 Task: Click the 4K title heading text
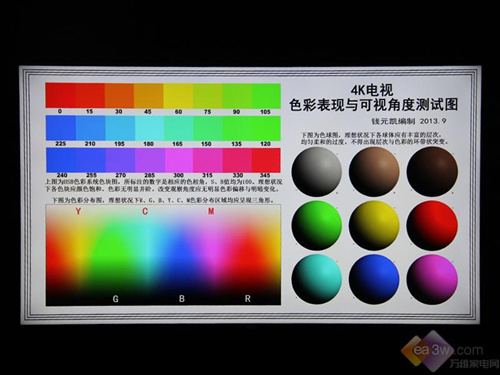coord(372,90)
